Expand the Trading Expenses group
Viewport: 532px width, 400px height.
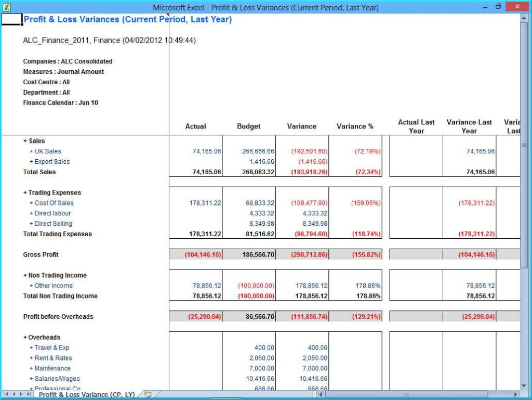pos(25,193)
